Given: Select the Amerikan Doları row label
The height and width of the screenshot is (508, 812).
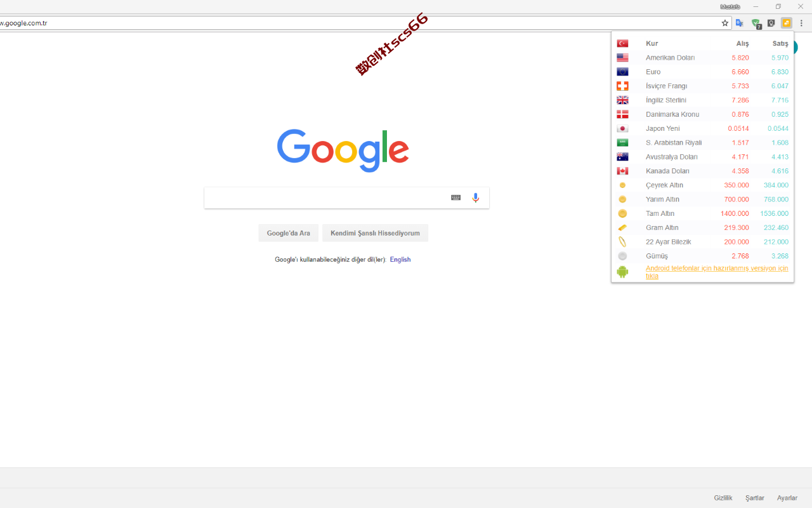Looking at the screenshot, I should 670,58.
